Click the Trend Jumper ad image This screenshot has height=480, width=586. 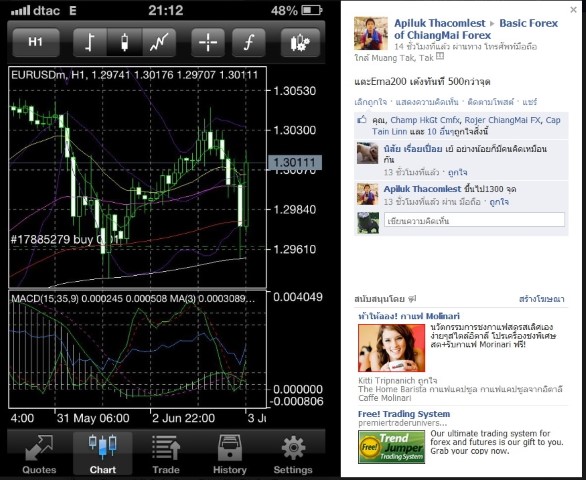click(x=391, y=447)
